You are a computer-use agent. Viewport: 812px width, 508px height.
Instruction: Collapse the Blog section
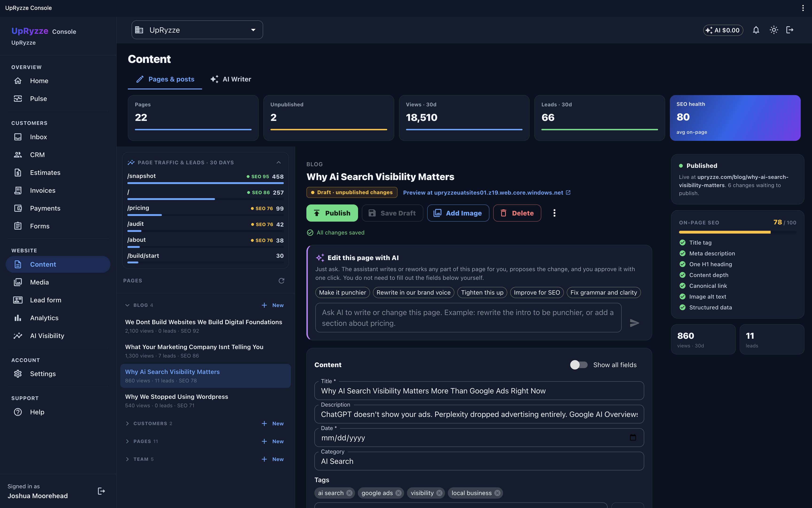[127, 305]
